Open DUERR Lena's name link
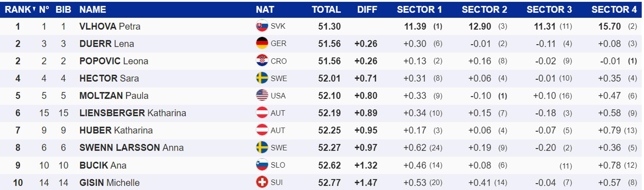This screenshot has height=190, width=644. (x=106, y=44)
